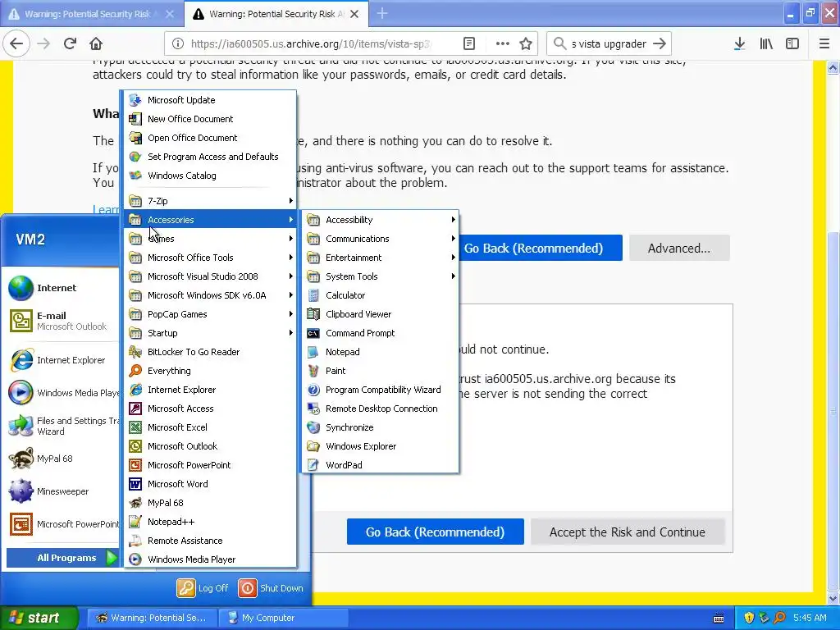Reload the page with refresh icon
This screenshot has width=840, height=630.
(x=70, y=43)
